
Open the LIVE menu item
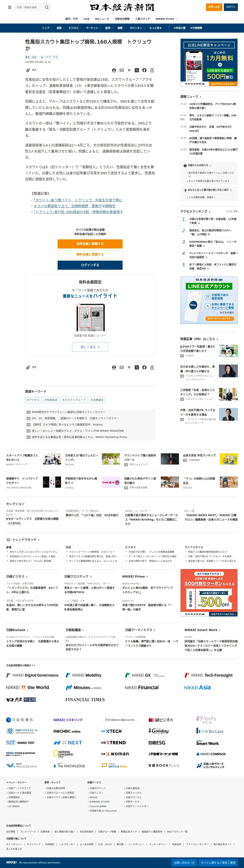click(x=86, y=19)
